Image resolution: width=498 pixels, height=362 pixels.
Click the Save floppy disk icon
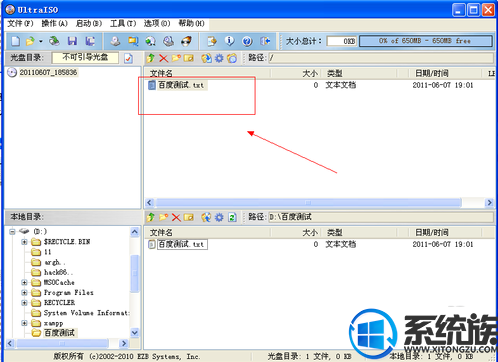72,41
